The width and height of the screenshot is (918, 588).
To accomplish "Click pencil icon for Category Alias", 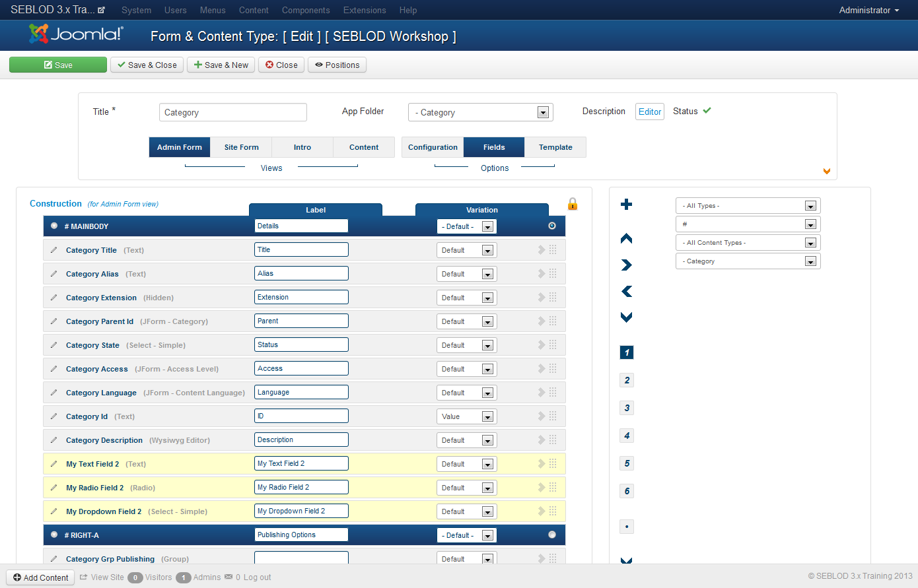I will tap(54, 274).
